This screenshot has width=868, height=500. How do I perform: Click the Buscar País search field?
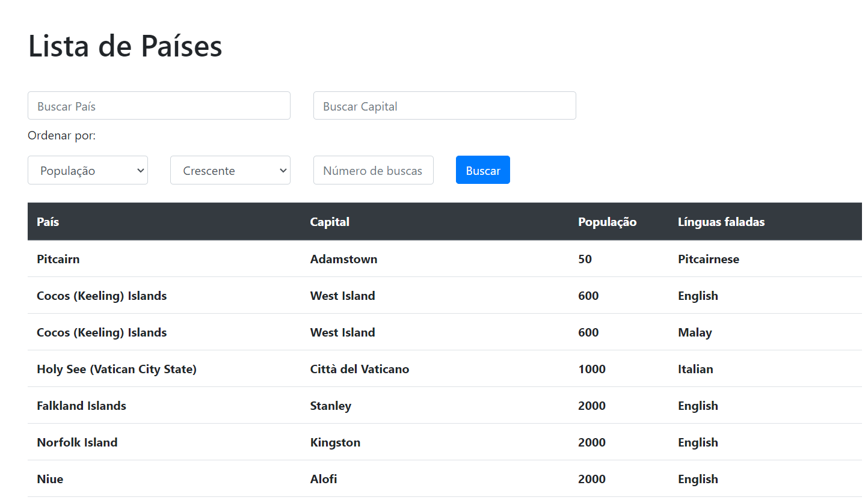point(159,106)
